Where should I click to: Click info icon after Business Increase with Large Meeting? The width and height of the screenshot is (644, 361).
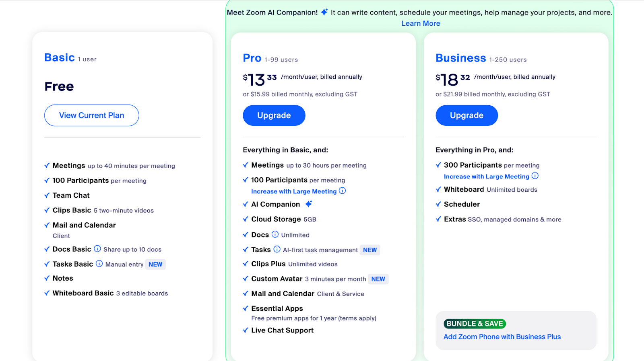tap(535, 176)
